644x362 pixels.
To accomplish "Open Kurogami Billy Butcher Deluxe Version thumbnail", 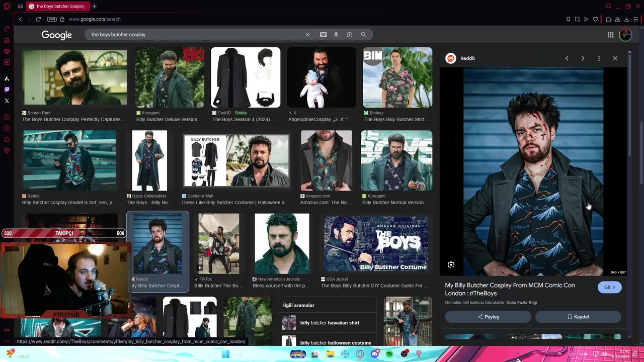I will pyautogui.click(x=170, y=77).
